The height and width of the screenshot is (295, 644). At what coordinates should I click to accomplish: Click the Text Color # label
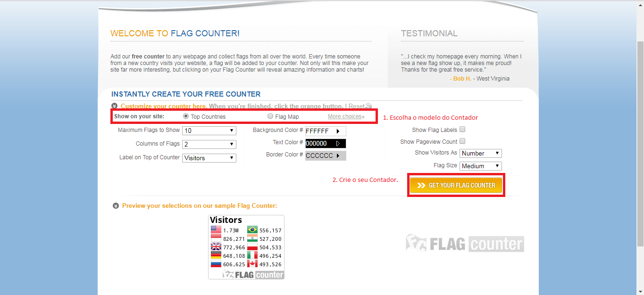(x=288, y=142)
